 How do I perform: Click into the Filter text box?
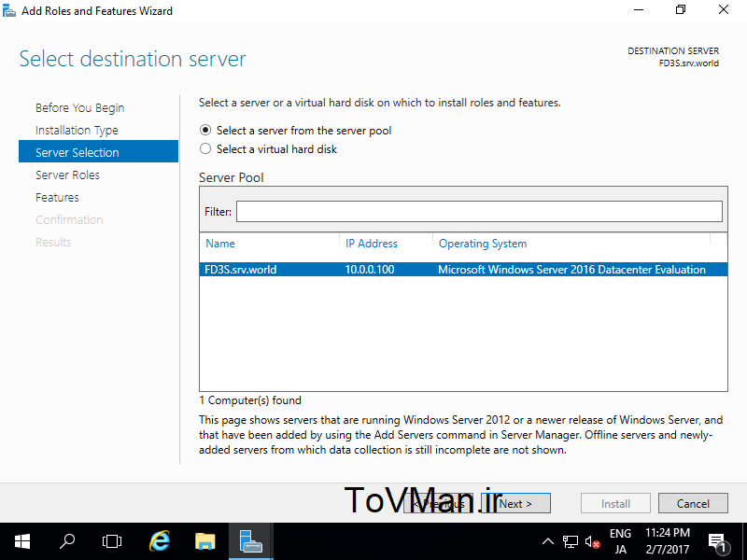[x=479, y=212]
